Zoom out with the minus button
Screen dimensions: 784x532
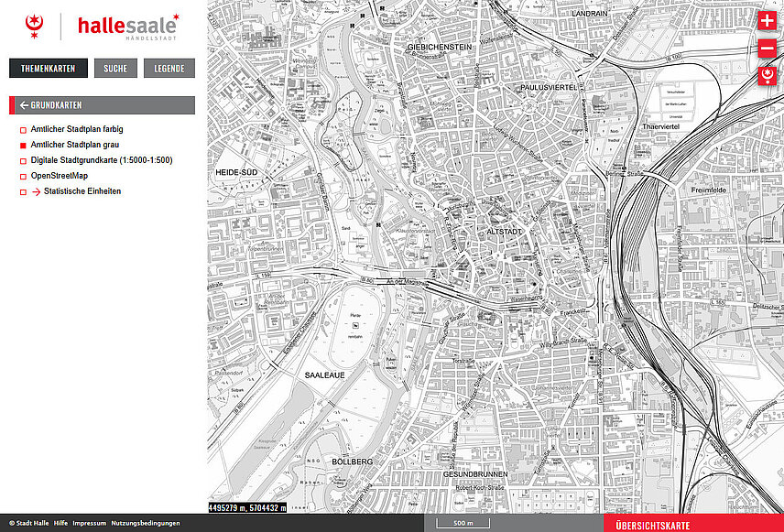pyautogui.click(x=767, y=49)
